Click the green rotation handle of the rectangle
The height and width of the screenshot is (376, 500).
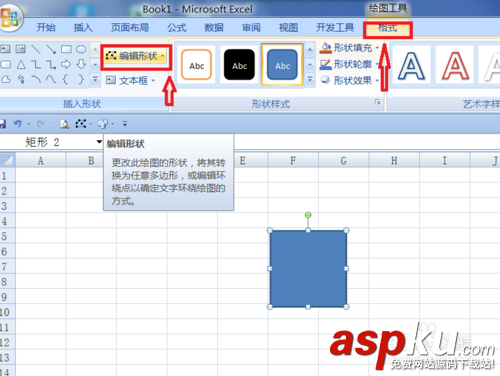[x=308, y=215]
